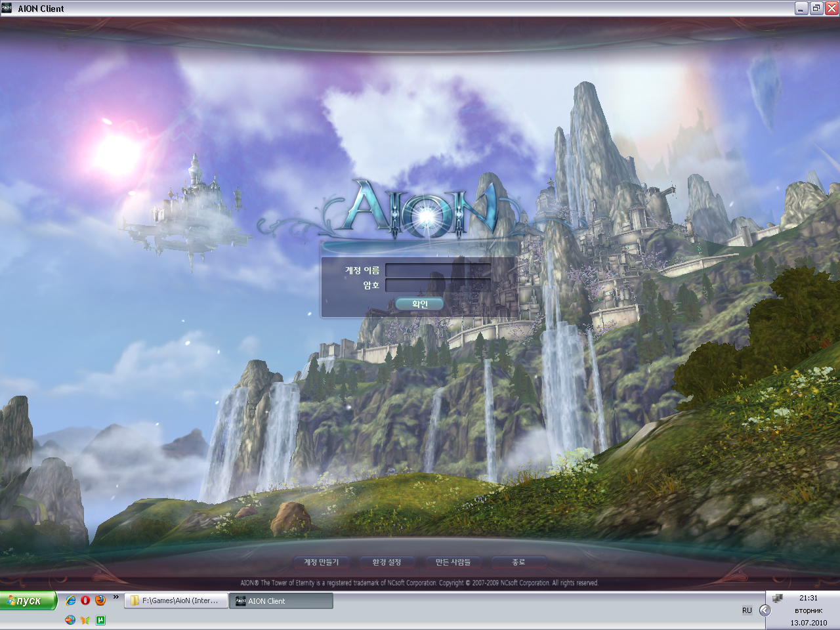Open the green uTorrent quick launch icon

(100, 619)
